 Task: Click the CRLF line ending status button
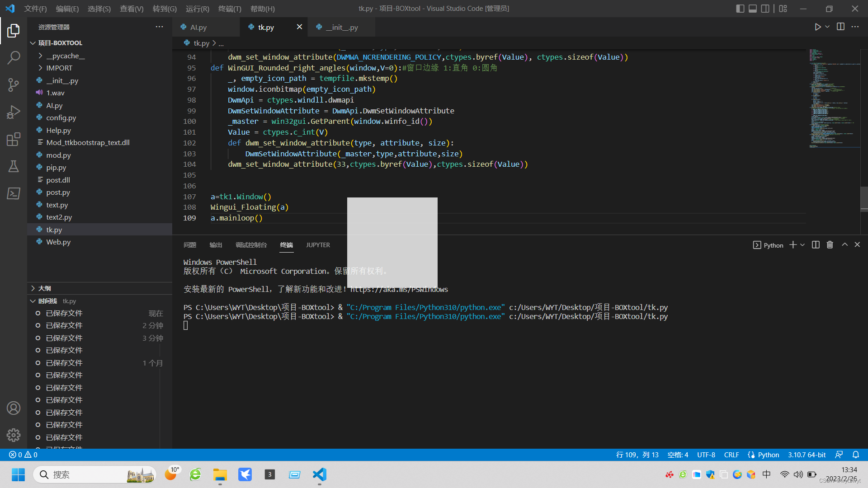click(x=731, y=455)
